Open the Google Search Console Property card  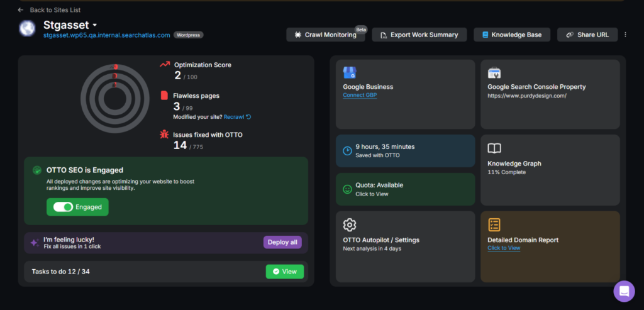tap(550, 94)
